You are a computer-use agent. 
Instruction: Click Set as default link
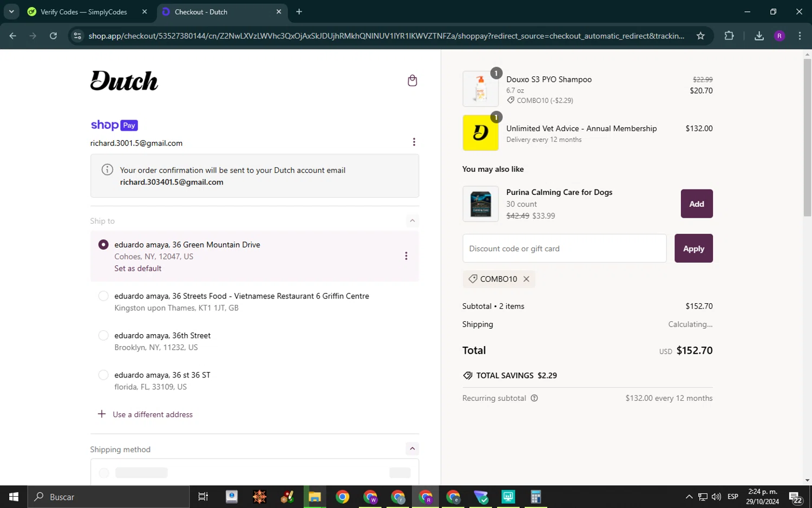pos(137,268)
